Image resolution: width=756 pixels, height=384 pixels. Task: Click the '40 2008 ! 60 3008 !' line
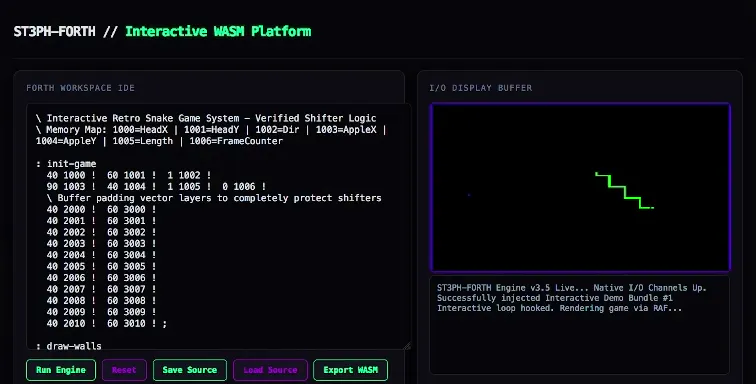tap(101, 301)
